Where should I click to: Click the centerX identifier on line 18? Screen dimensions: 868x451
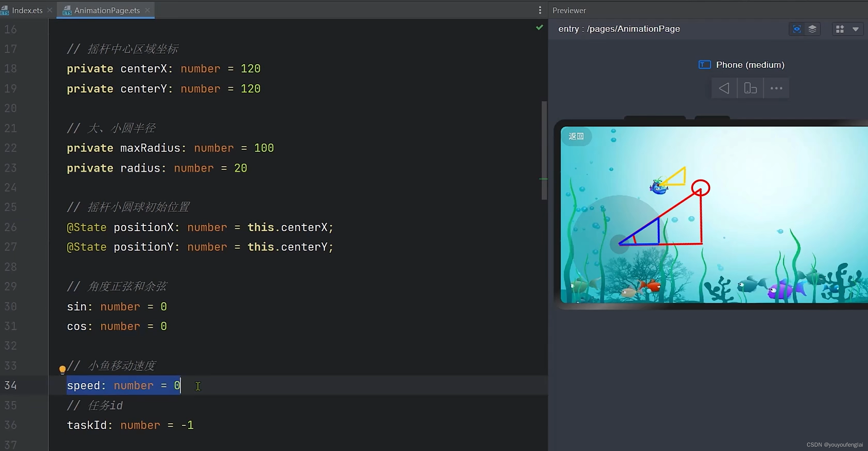pyautogui.click(x=144, y=69)
